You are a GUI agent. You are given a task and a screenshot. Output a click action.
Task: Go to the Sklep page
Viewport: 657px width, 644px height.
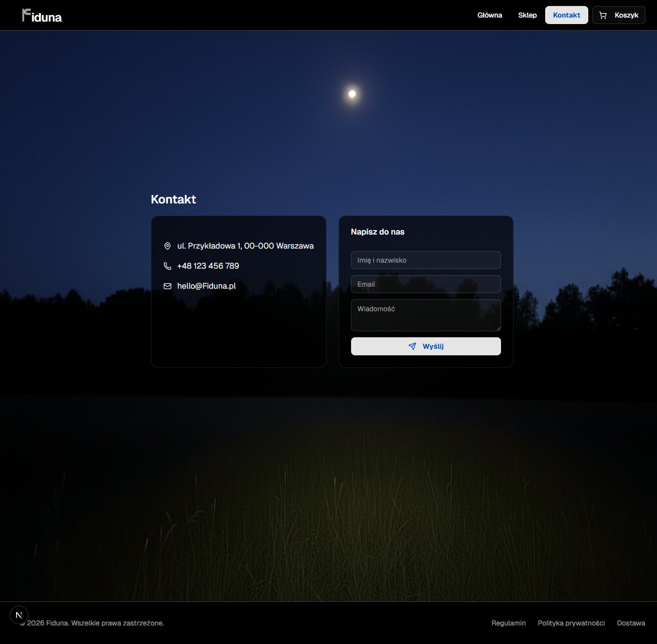coord(527,15)
